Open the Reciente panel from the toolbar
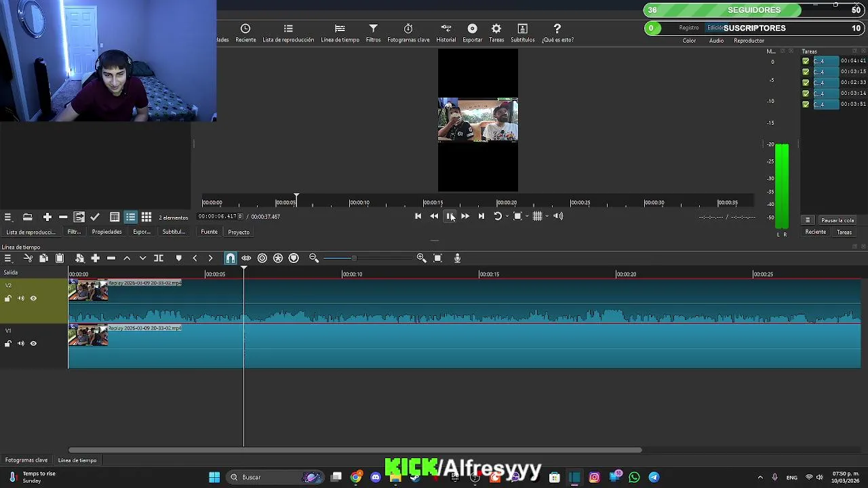Viewport: 868px width, 488px height. click(x=245, y=33)
